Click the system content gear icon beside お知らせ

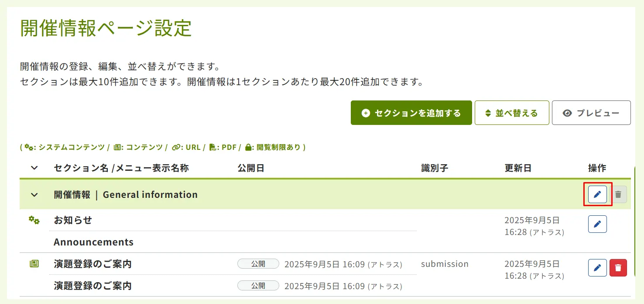34,220
